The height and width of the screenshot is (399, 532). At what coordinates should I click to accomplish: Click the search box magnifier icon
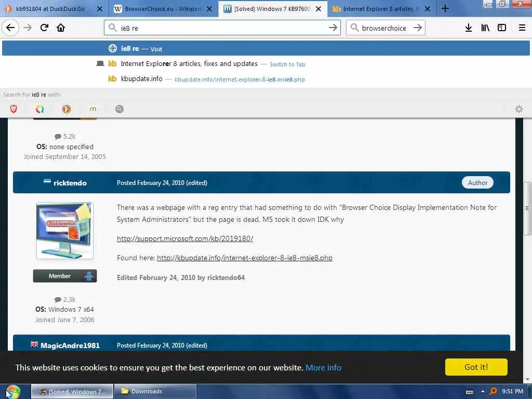(354, 28)
